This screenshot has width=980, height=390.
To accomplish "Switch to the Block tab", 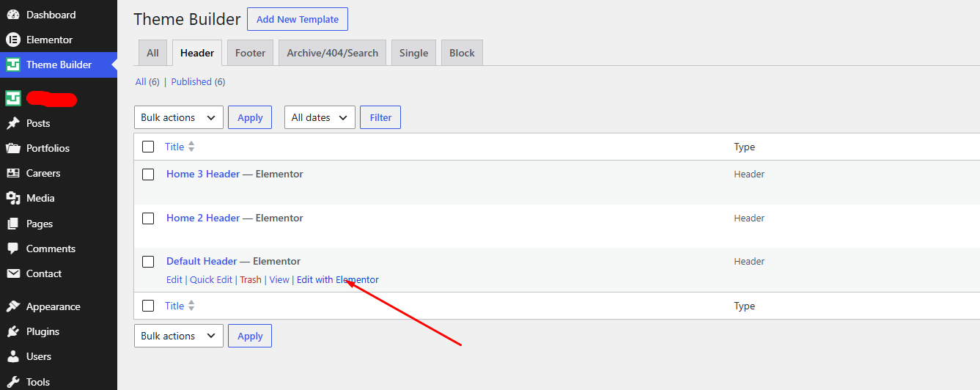I will point(462,53).
